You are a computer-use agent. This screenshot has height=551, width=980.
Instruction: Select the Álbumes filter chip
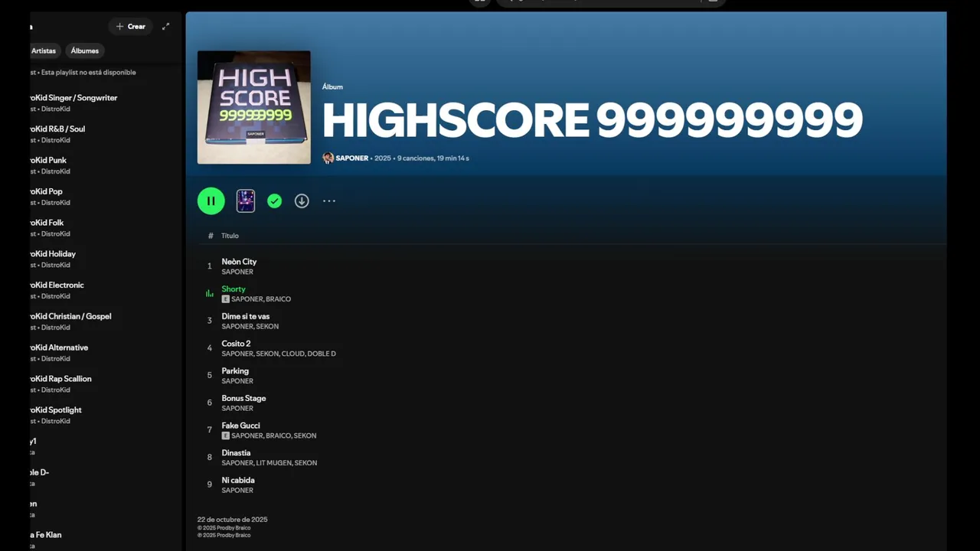(x=84, y=51)
